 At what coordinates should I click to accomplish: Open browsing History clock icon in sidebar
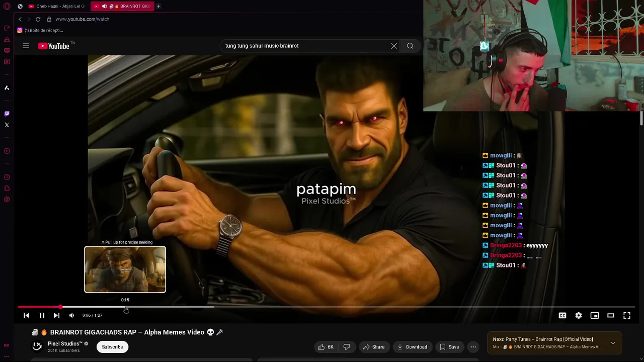click(7, 177)
